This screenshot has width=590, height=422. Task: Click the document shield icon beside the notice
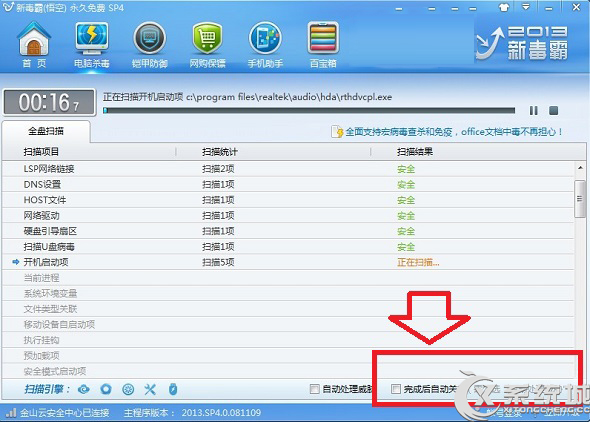pyautogui.click(x=337, y=132)
